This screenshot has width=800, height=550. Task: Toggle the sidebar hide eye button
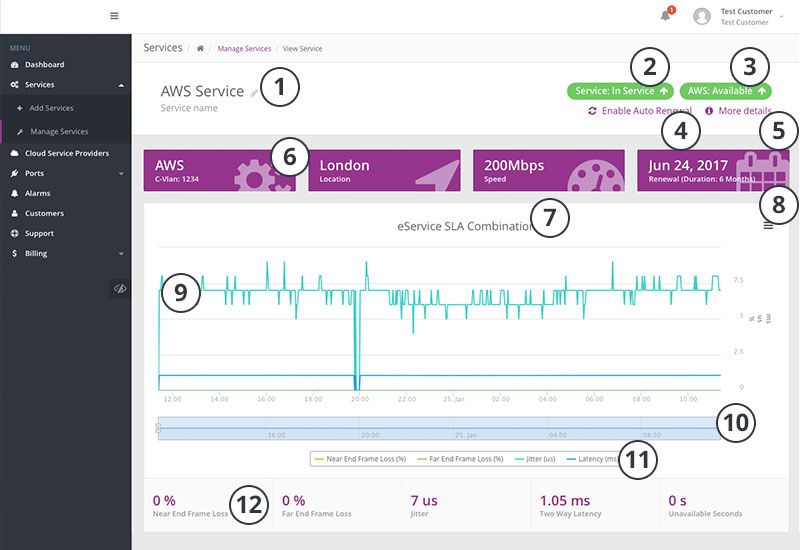(120, 289)
